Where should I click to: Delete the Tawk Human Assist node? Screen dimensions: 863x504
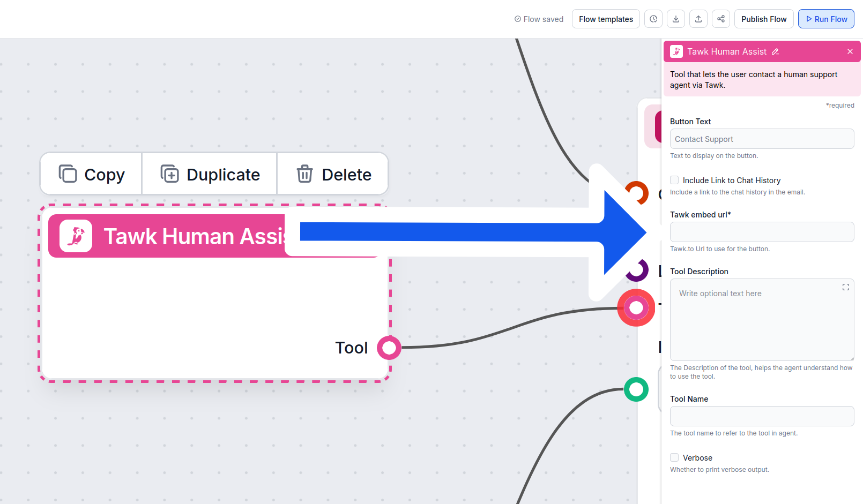[333, 174]
